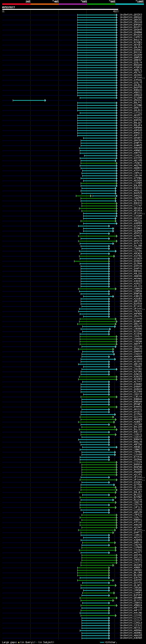
Task: Click hit label UniRef100_Q2S338
Action: [131, 347]
